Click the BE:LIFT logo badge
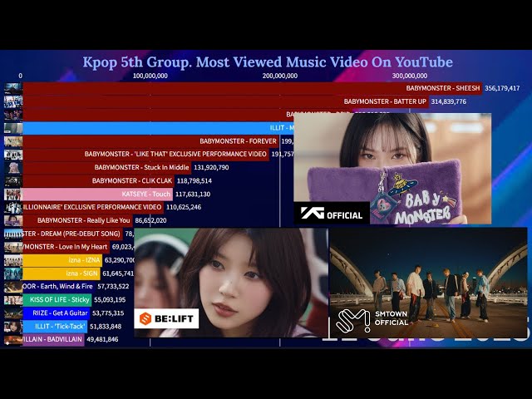Viewport: 532px width, 399px height. (x=166, y=318)
